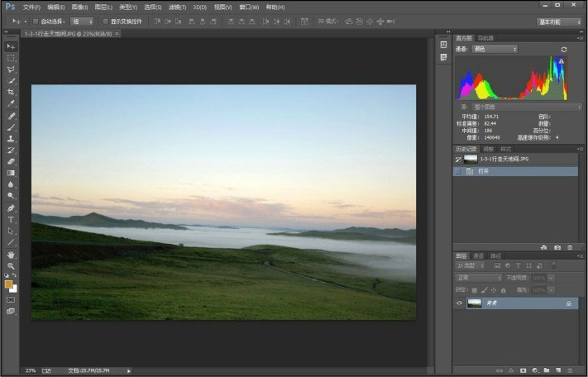This screenshot has height=377, width=588.
Task: Select the Clone Stamp tool
Action: tap(11, 138)
